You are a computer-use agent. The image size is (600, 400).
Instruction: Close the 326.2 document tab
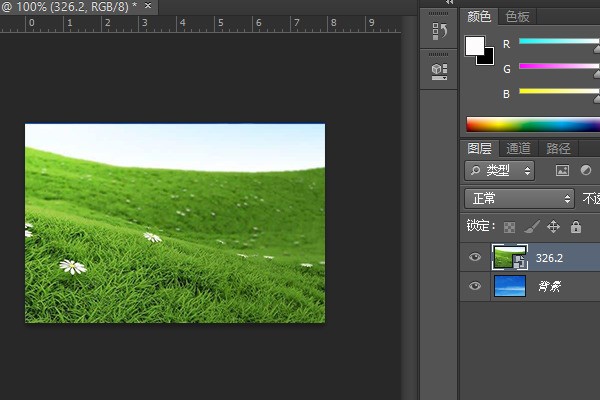(148, 6)
